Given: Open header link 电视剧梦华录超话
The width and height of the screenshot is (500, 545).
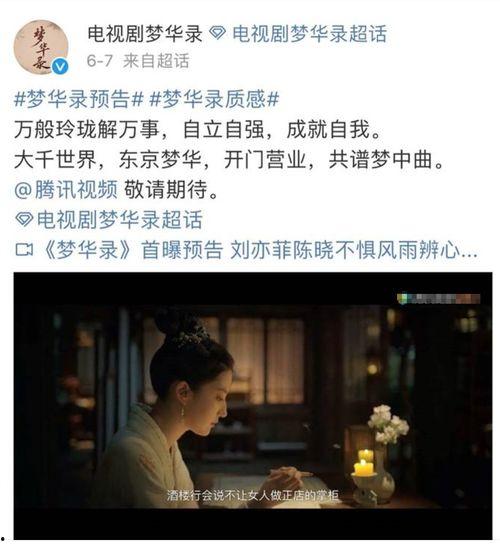Looking at the screenshot, I should [x=309, y=34].
